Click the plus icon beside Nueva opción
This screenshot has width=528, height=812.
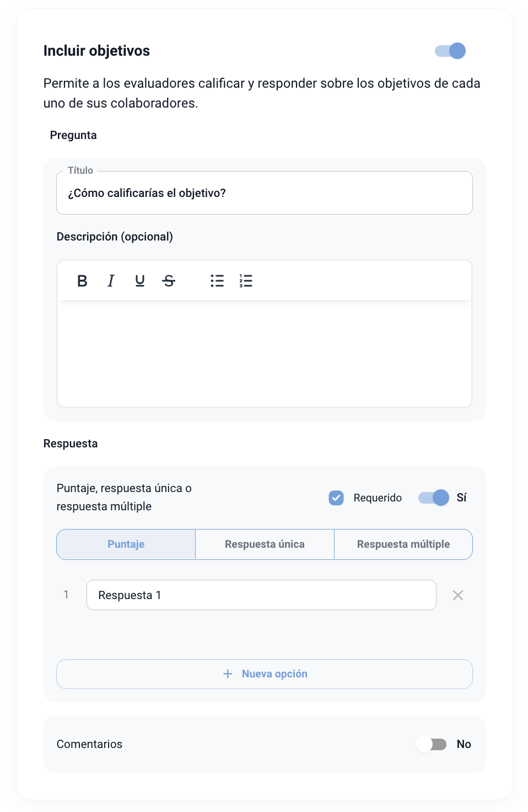(228, 674)
